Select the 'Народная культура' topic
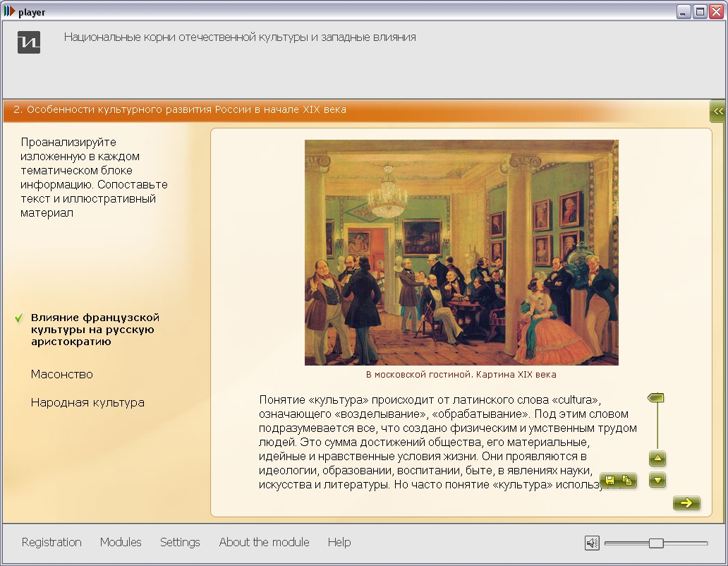Image resolution: width=728 pixels, height=566 pixels. 87,402
